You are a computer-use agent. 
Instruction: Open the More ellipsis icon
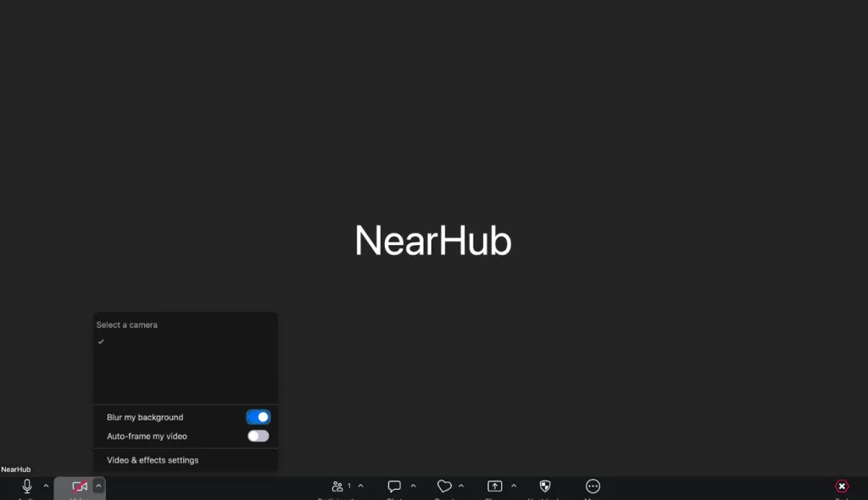point(593,486)
